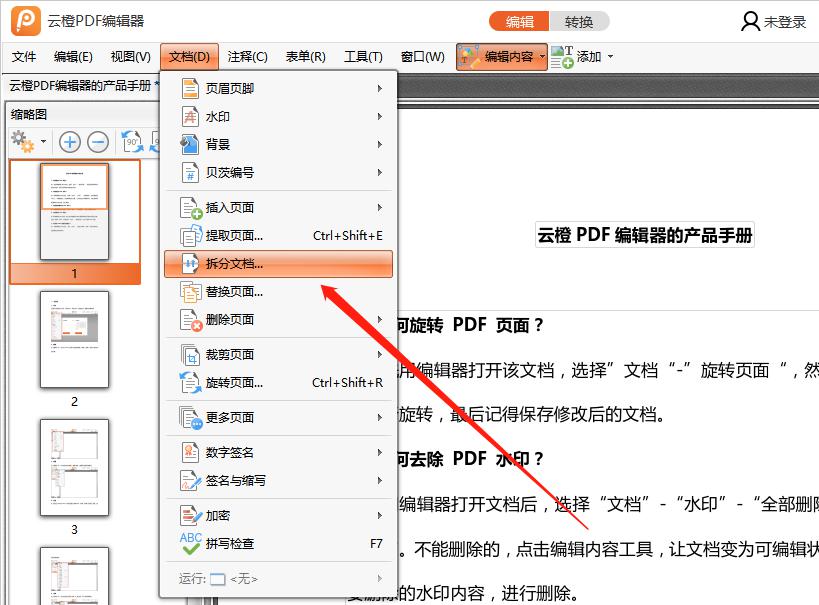Select the 云橙PDF编辑器的产品手册 document tab

(x=83, y=85)
